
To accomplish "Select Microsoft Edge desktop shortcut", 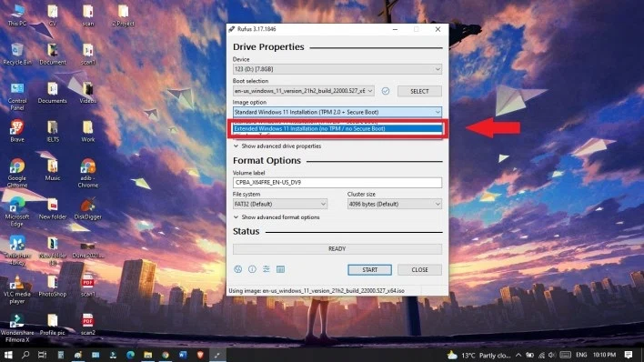I will coord(17,212).
